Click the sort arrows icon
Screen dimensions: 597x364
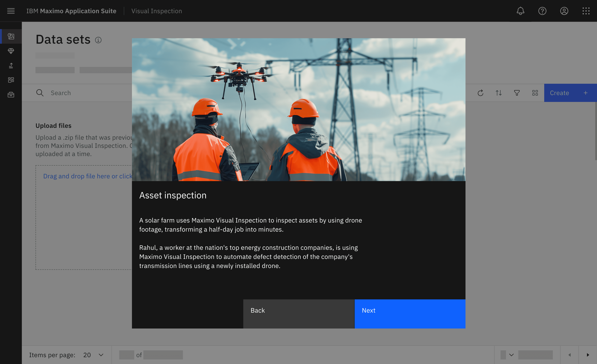[x=499, y=93]
